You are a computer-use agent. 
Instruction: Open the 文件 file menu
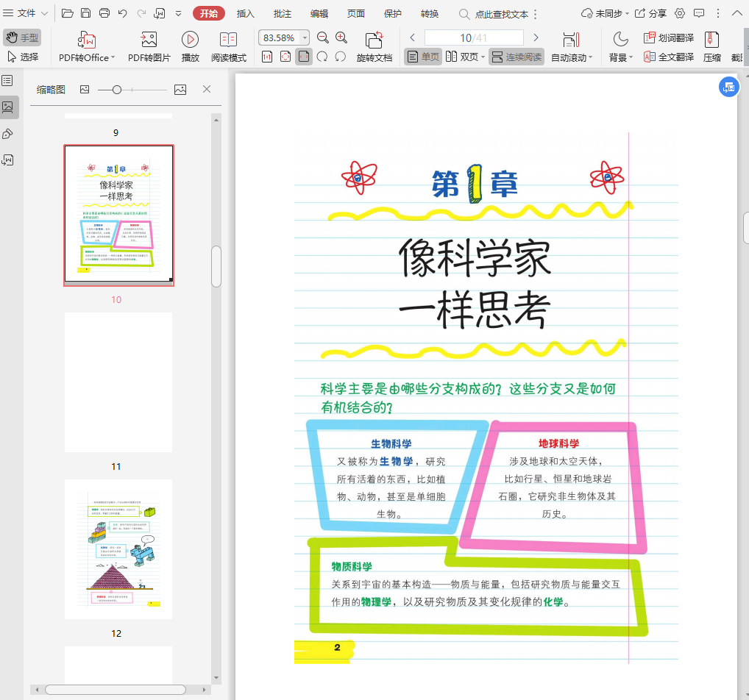pos(25,13)
